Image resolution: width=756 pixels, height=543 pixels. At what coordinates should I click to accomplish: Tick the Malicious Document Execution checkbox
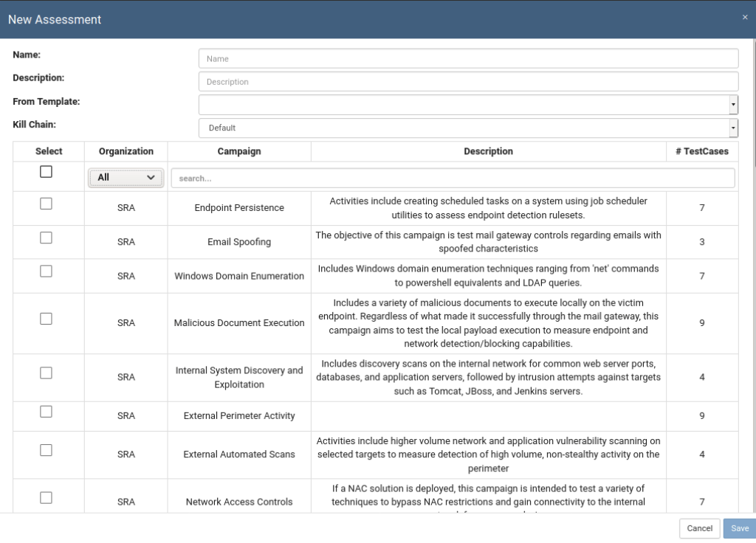pos(46,319)
